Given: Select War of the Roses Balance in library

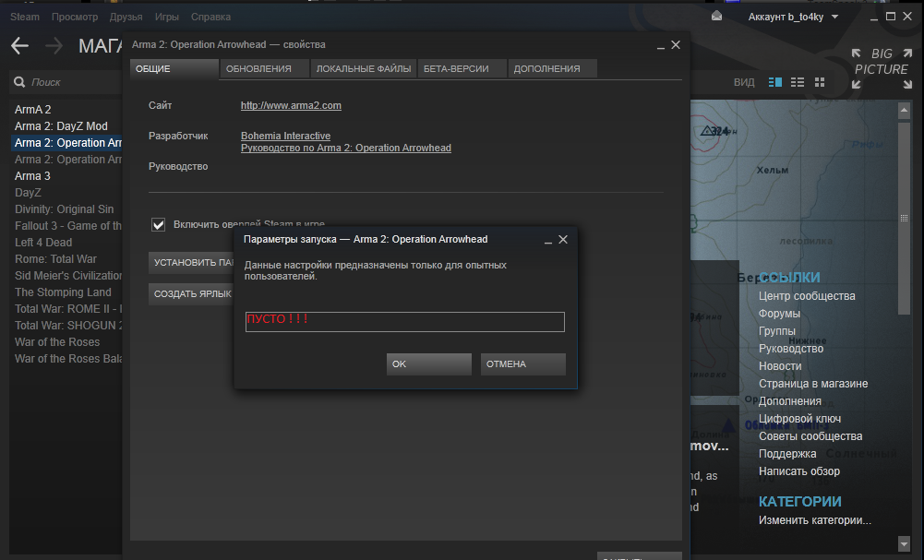Looking at the screenshot, I should (67, 359).
